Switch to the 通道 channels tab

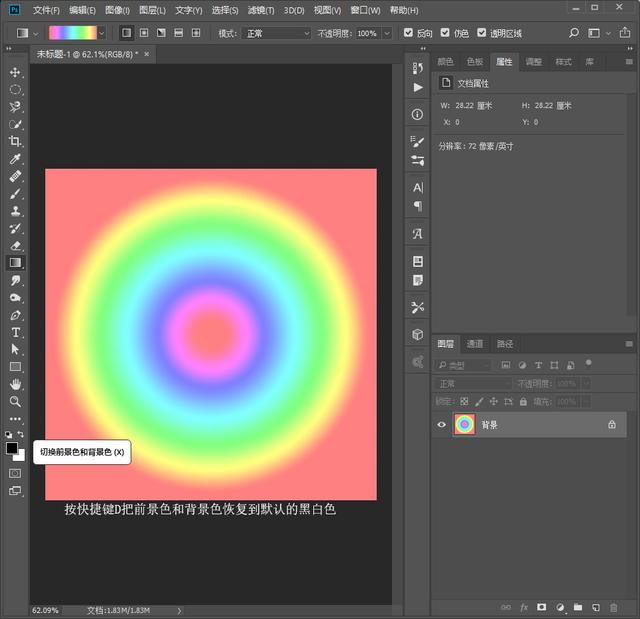[x=475, y=344]
